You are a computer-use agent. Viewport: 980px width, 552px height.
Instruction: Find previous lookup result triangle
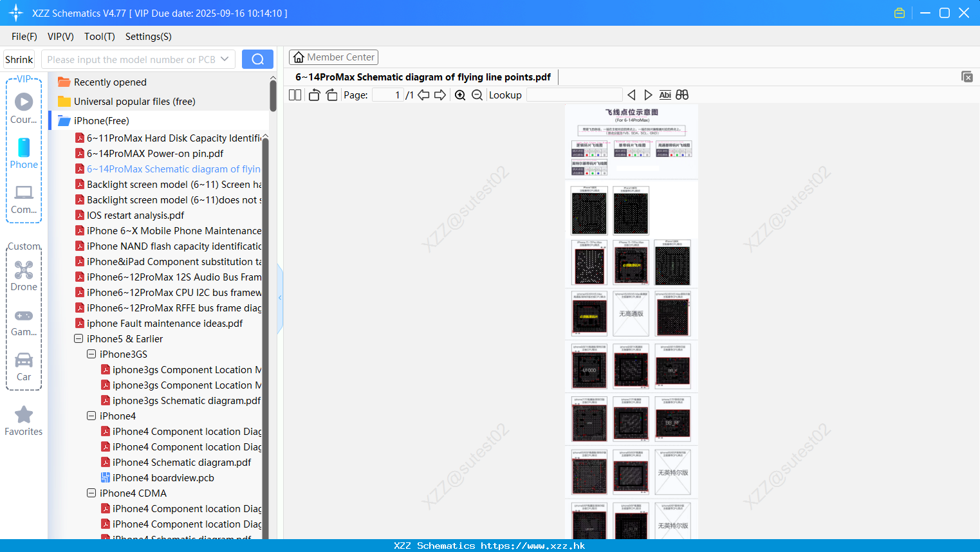(x=631, y=95)
